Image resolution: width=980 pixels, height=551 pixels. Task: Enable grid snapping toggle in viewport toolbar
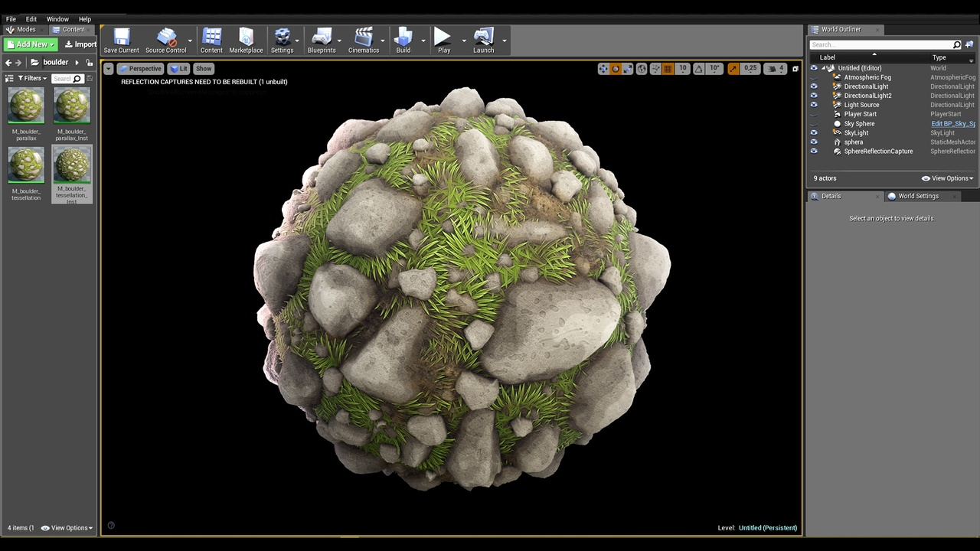[667, 68]
